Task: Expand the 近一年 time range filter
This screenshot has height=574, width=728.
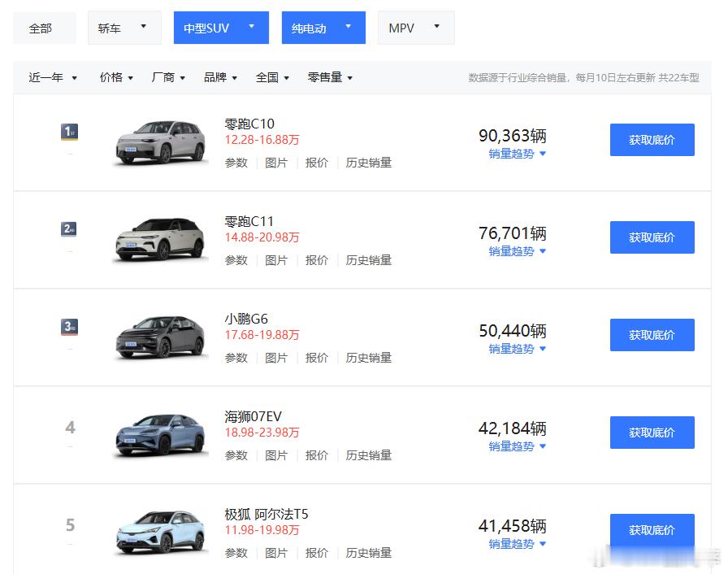Action: (53, 78)
